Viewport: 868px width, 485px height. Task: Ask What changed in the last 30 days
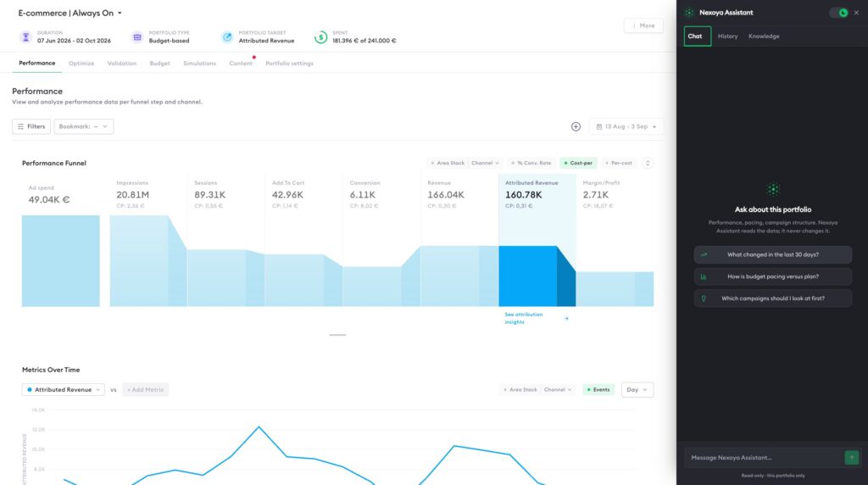pyautogui.click(x=773, y=254)
